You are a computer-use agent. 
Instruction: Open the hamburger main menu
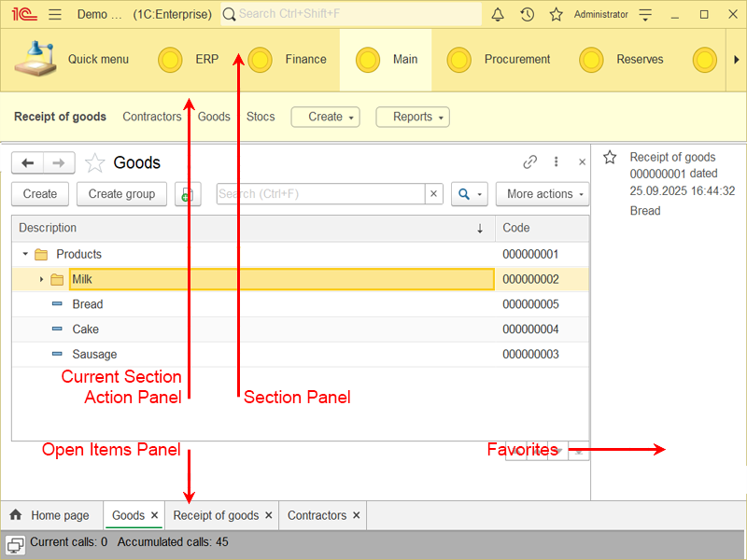click(x=55, y=14)
